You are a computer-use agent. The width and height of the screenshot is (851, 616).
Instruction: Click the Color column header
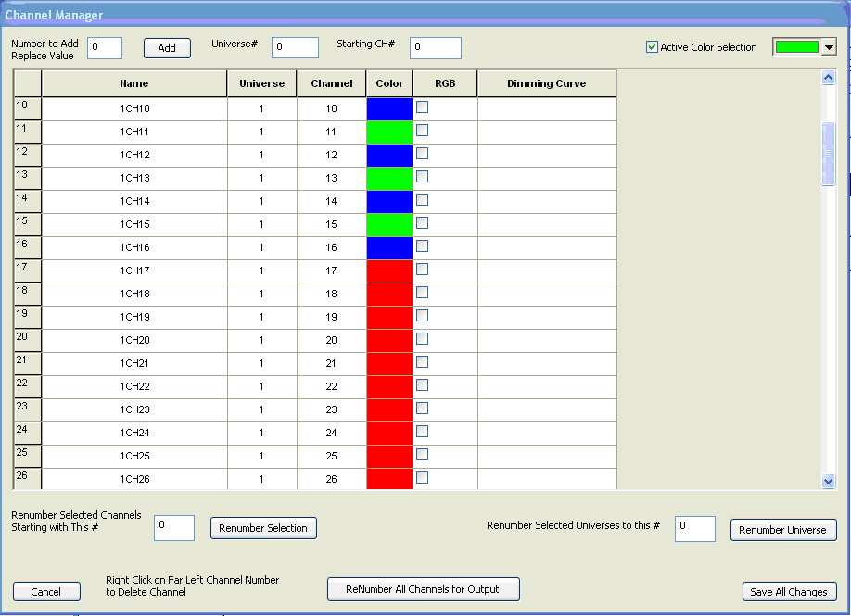(x=389, y=83)
